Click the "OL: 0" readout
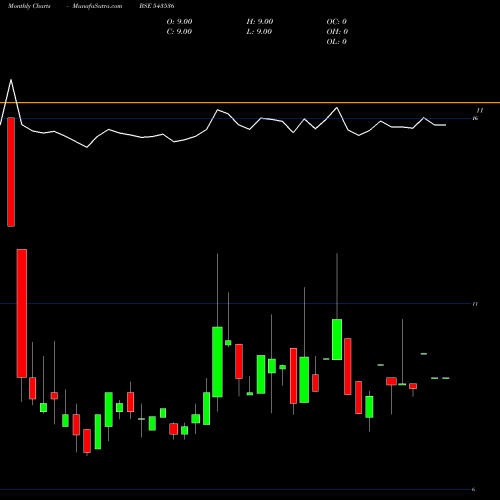 [x=337, y=42]
